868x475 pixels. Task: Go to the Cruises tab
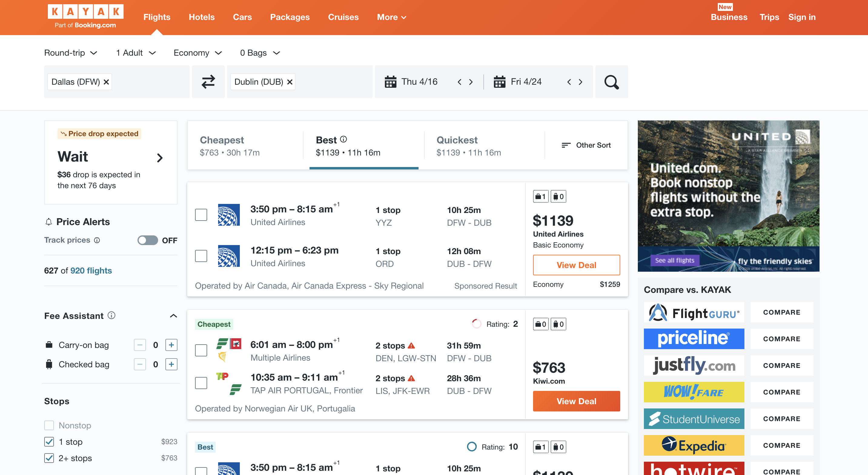click(x=343, y=17)
